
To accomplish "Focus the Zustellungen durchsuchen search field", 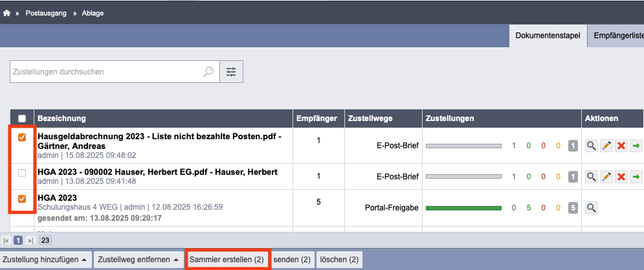I will tap(107, 72).
